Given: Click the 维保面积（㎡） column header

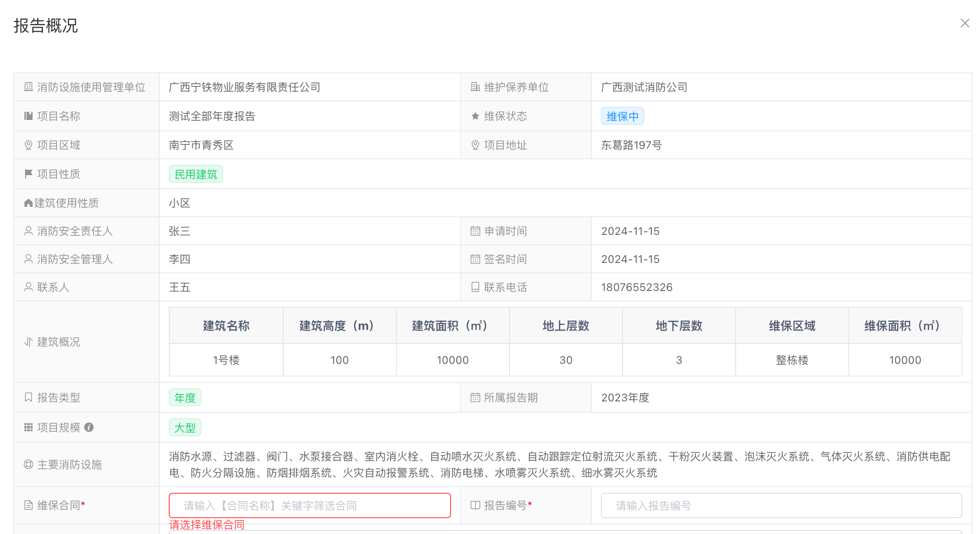Looking at the screenshot, I should 905,325.
